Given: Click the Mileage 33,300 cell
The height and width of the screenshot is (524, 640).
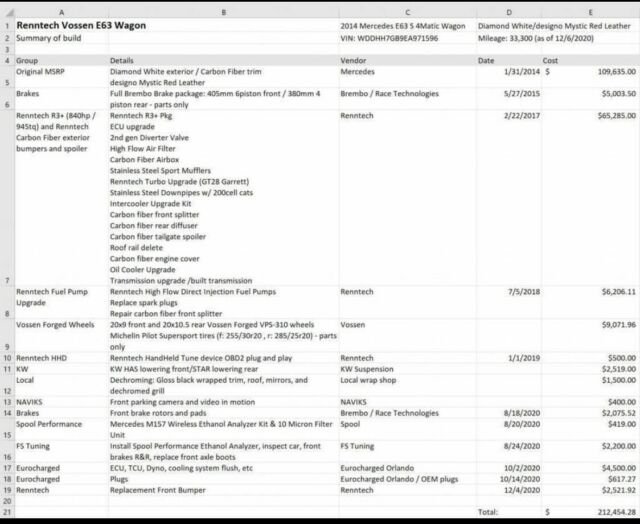Looking at the screenshot, I should [536, 38].
